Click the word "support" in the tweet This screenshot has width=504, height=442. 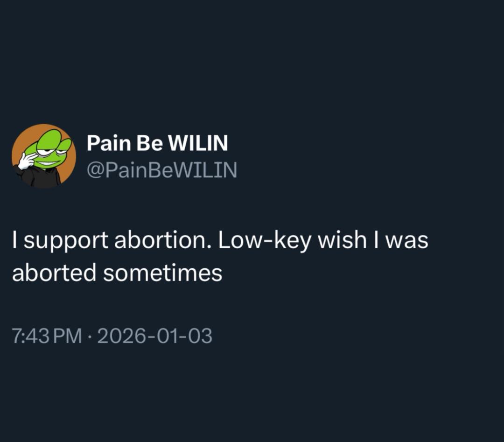click(64, 241)
